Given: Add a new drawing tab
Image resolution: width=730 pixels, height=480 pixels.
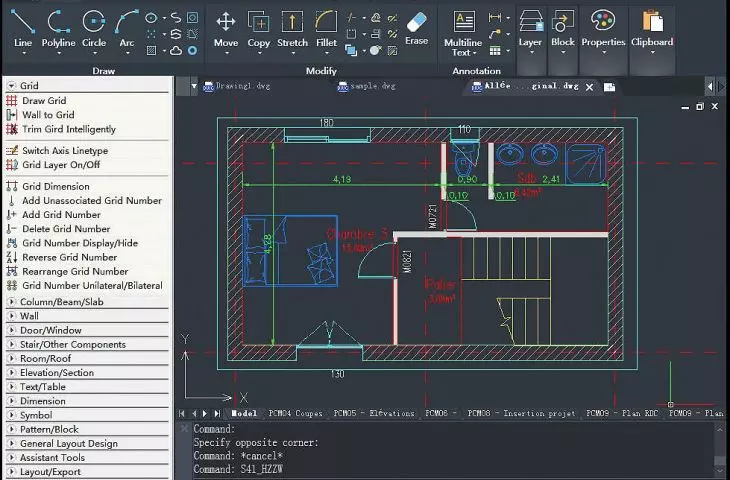Looking at the screenshot, I should point(609,87).
